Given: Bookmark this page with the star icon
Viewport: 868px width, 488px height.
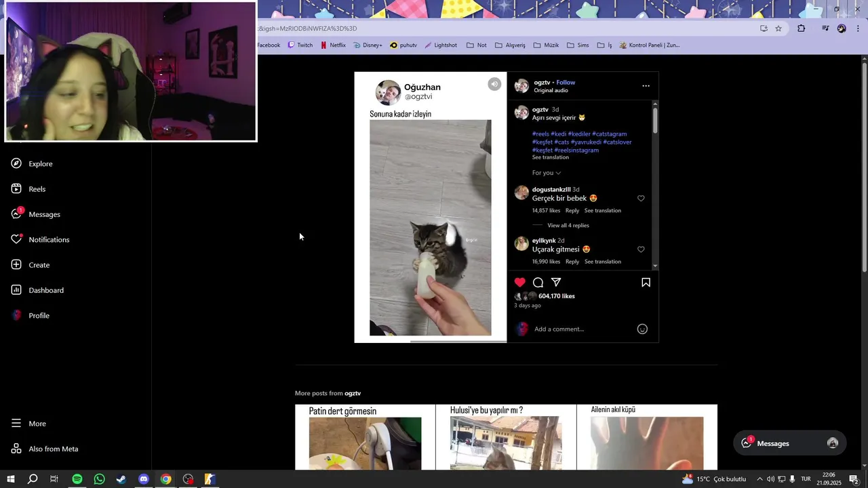Looking at the screenshot, I should pyautogui.click(x=778, y=28).
